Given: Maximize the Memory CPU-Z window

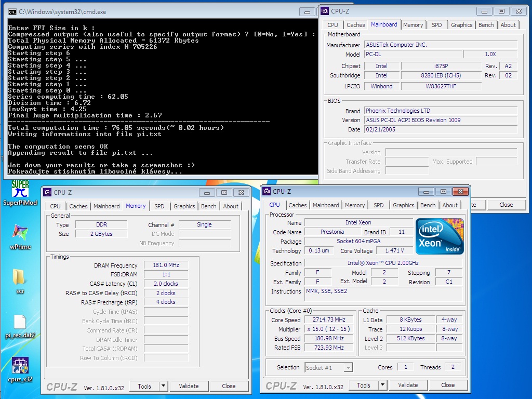Looking at the screenshot, I should (224, 193).
